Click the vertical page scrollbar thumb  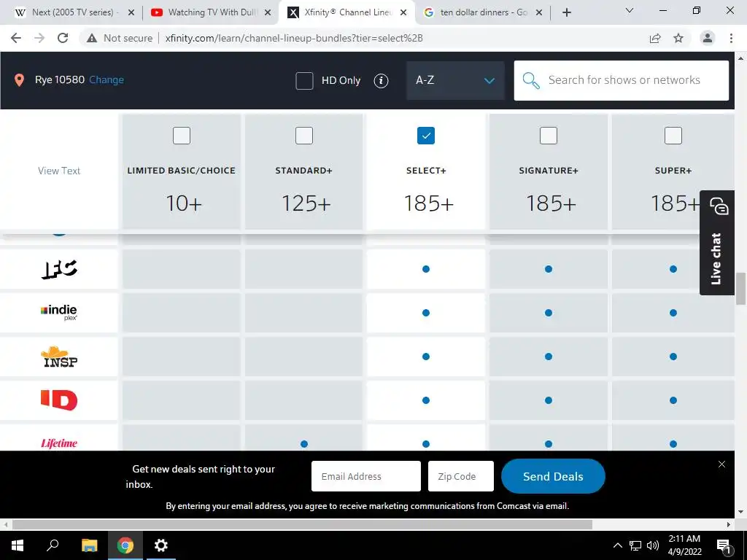click(x=740, y=289)
